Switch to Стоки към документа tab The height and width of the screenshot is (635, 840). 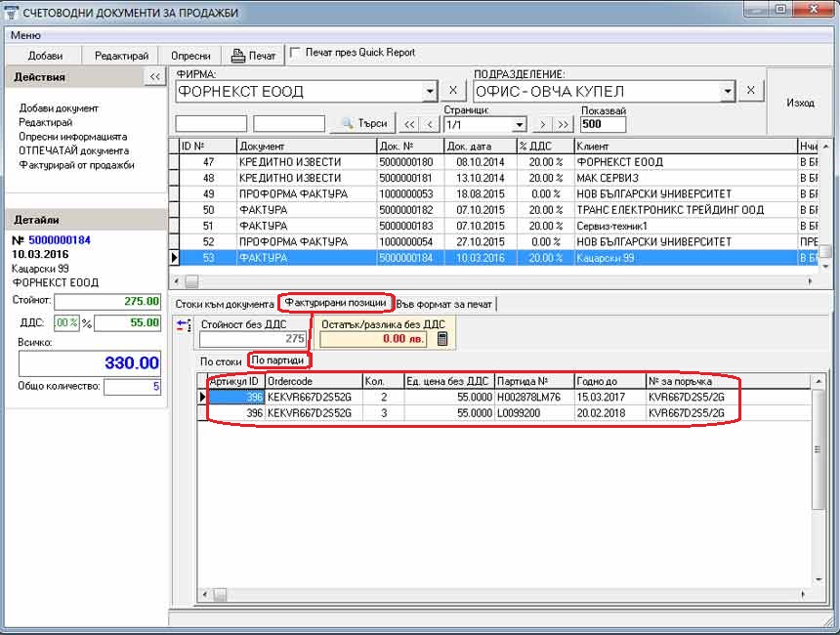[225, 305]
